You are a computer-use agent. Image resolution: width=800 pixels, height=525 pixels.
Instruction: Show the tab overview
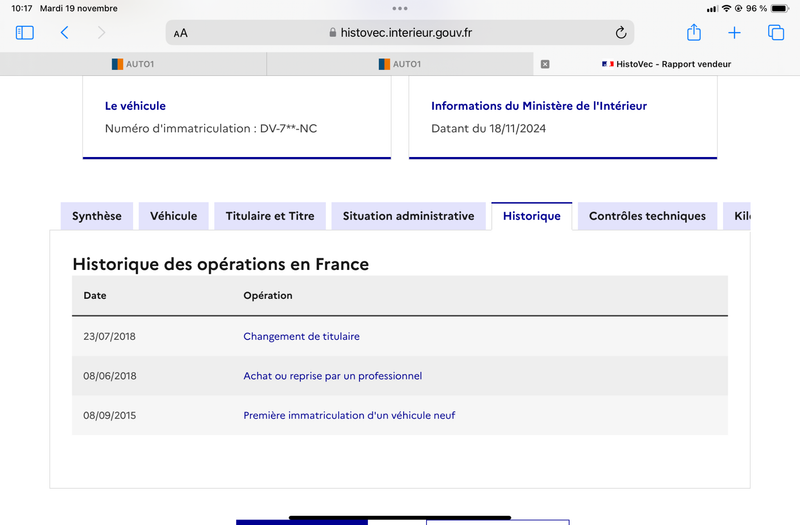click(x=776, y=33)
